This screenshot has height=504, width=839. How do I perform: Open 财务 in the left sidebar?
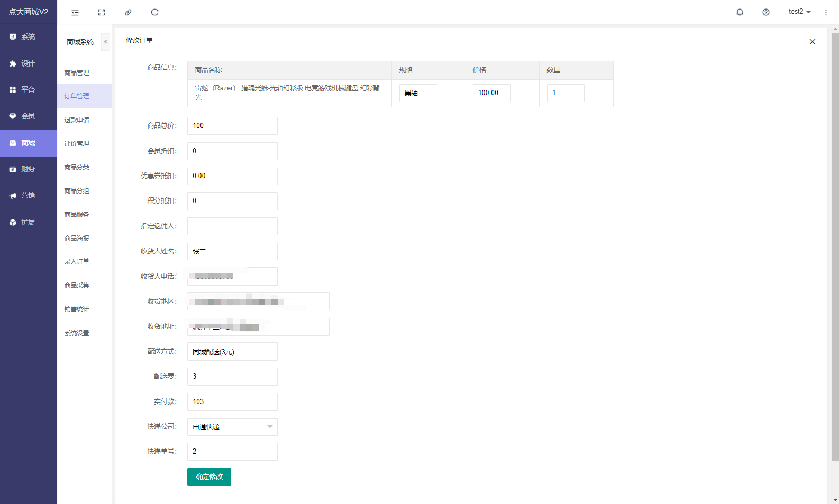point(28,169)
